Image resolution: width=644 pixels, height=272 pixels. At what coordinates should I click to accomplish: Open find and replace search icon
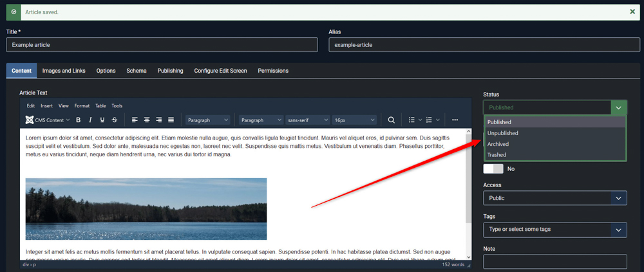pyautogui.click(x=392, y=120)
